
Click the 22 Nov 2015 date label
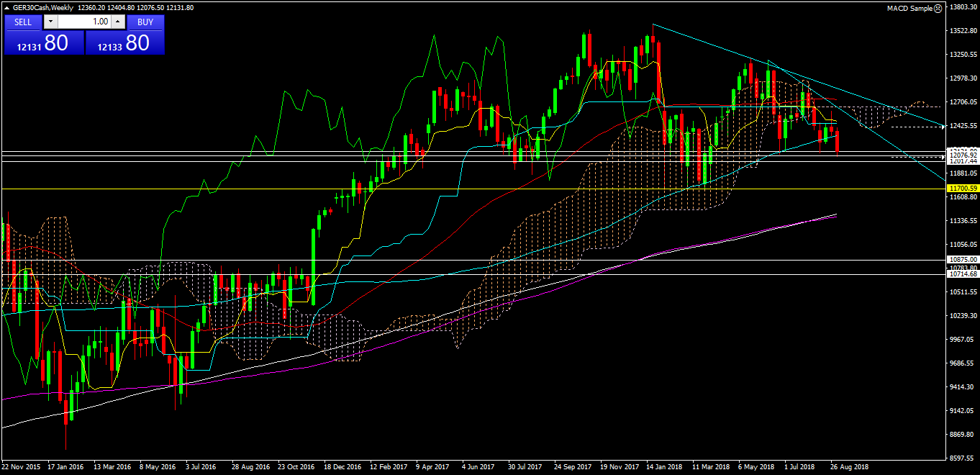(21, 466)
